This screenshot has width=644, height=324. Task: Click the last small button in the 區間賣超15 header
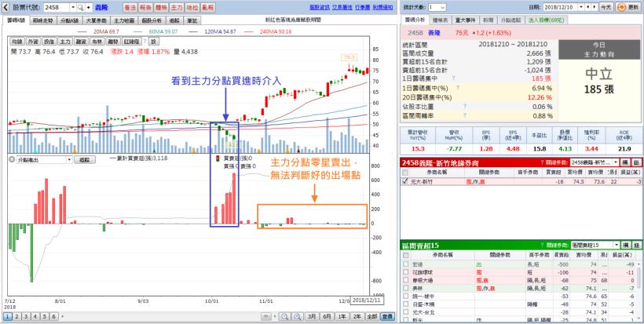coord(637,245)
